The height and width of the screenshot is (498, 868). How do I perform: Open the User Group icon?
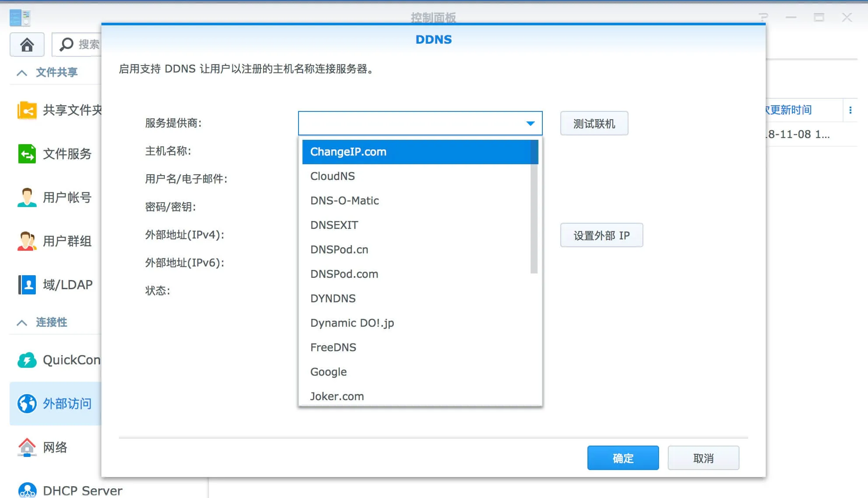(27, 241)
